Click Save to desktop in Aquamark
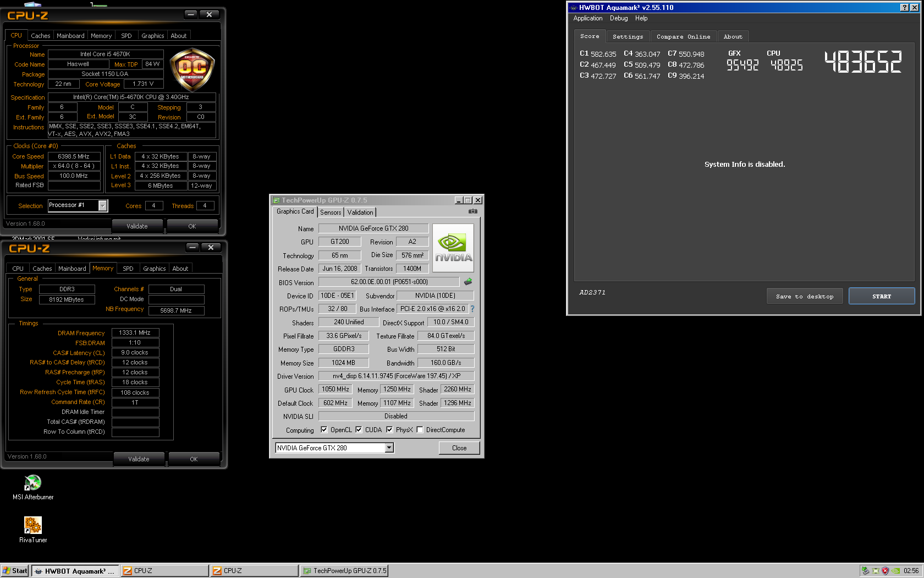924x578 pixels. point(805,296)
